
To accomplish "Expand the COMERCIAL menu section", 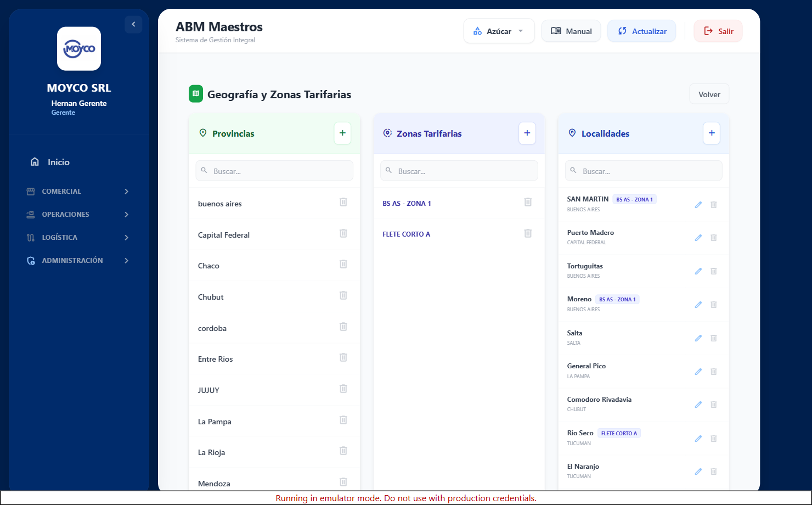I will (x=79, y=191).
